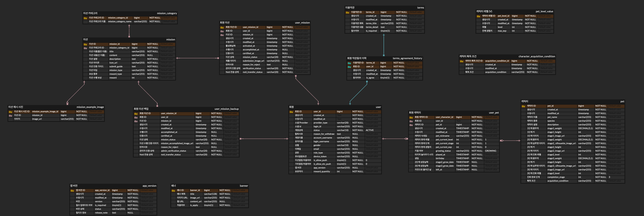Click the foreign key icon beside mission_category_id in the mission table
Screen dimensions: 644x216
85,48
